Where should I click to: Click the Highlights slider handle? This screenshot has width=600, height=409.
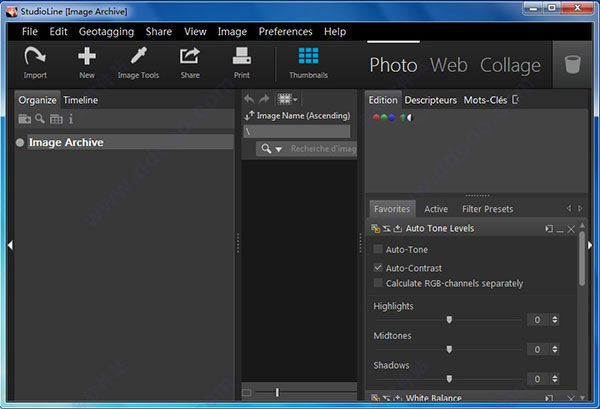[x=449, y=319]
